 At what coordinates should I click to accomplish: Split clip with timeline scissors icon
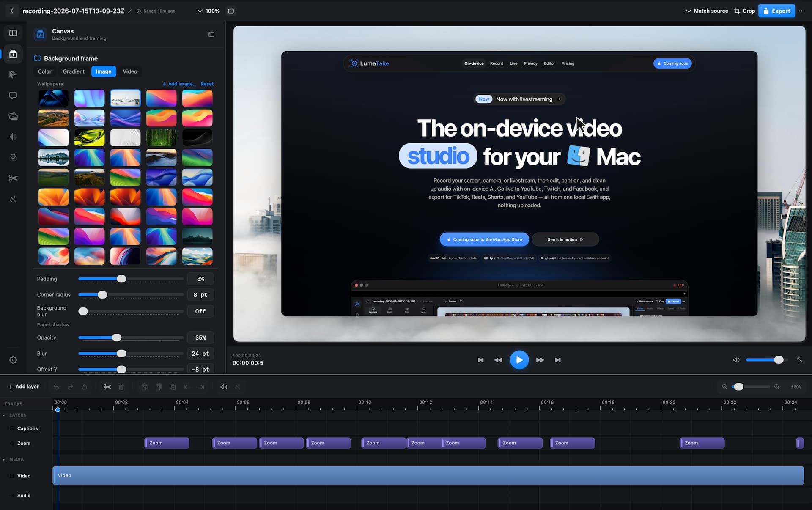pos(107,387)
